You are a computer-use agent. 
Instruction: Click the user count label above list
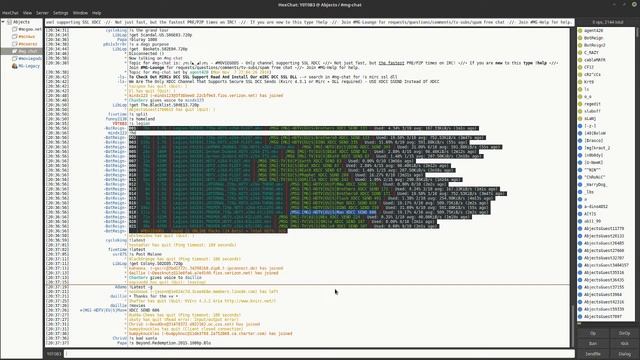point(608,22)
